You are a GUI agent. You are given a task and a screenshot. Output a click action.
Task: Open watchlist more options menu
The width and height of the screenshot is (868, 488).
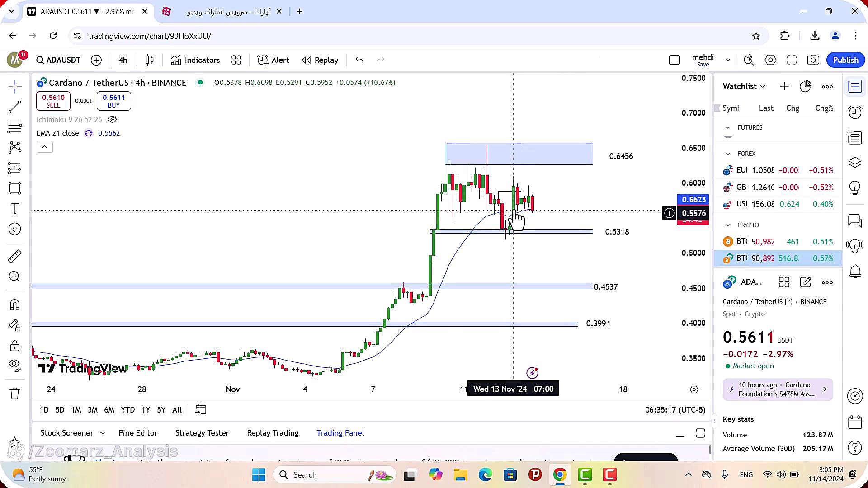[827, 86]
